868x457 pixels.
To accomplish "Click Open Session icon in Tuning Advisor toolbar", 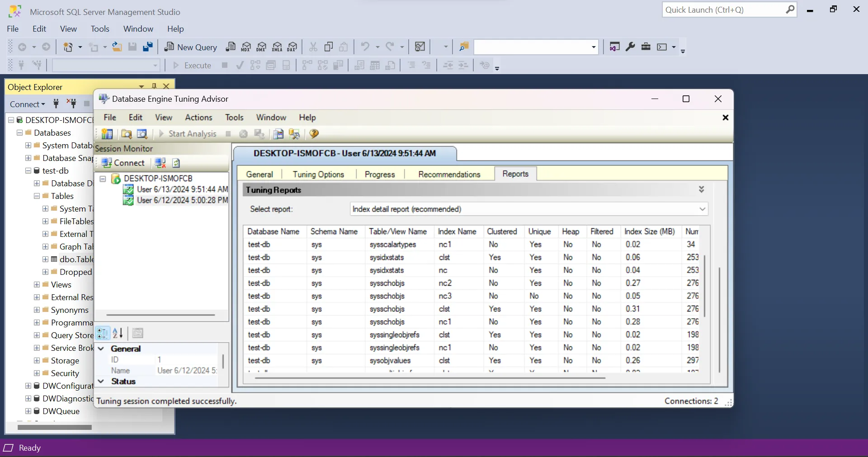I will click(127, 134).
